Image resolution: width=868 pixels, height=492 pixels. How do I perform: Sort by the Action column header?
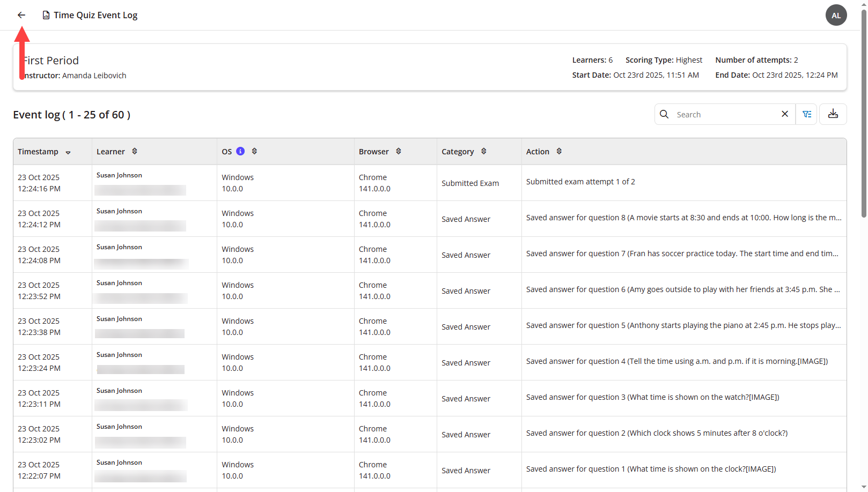pos(538,151)
